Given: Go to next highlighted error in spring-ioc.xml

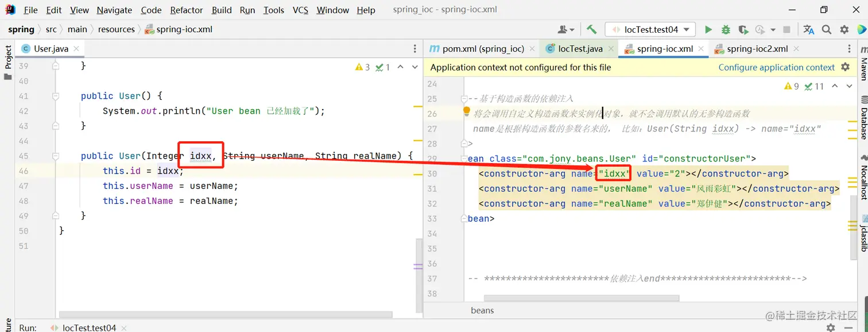Looking at the screenshot, I should (850, 86).
